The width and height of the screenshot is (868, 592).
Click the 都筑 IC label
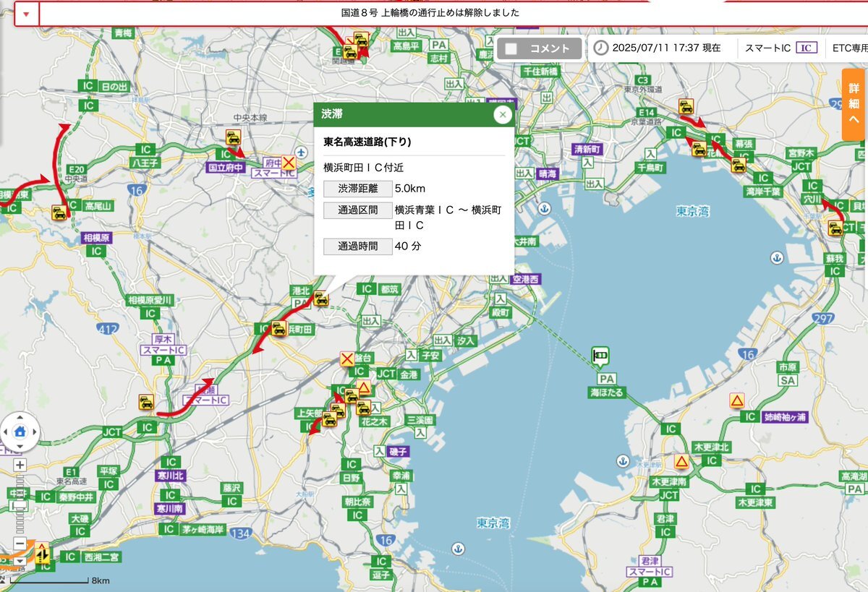[389, 289]
